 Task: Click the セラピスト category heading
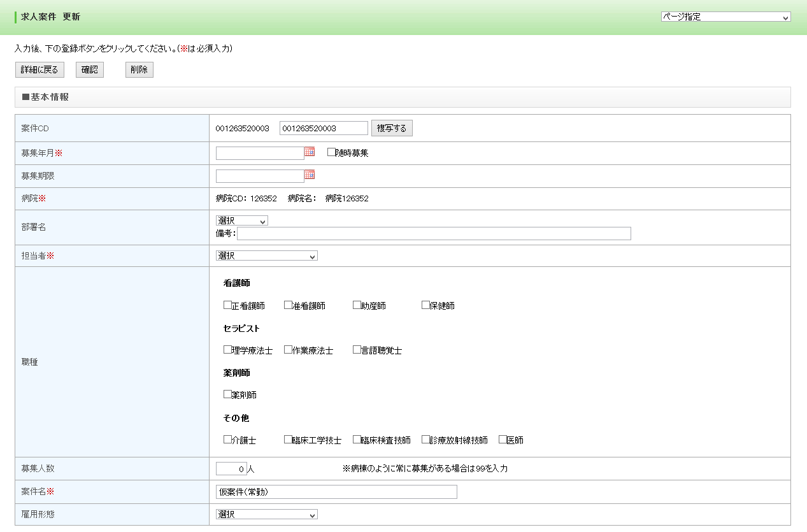point(241,329)
